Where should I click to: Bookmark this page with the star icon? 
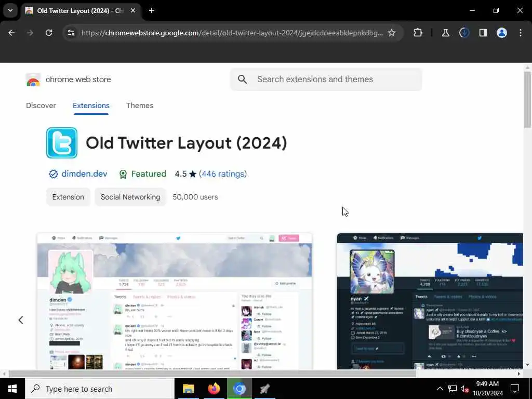click(x=392, y=33)
